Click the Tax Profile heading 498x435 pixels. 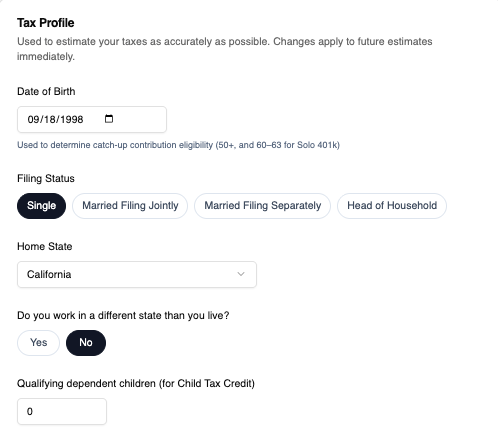click(46, 23)
